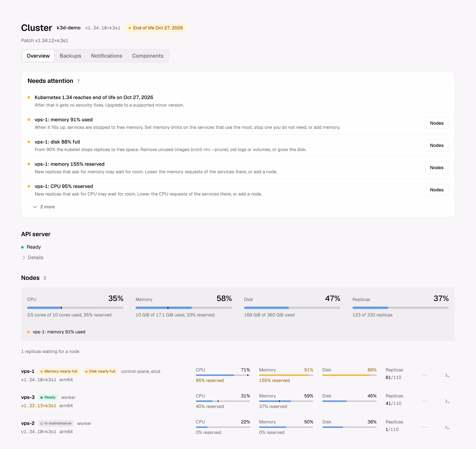
Task: Select the Components tab
Action: point(148,56)
